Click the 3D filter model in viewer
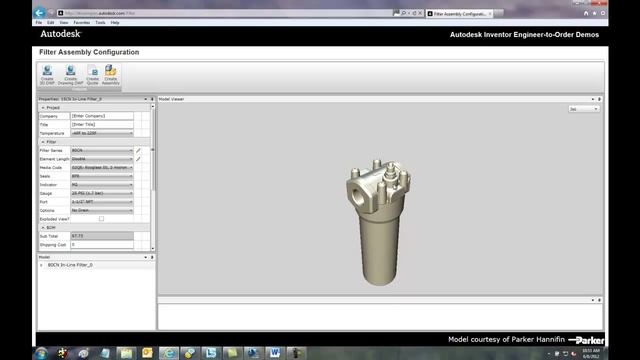 (x=379, y=222)
